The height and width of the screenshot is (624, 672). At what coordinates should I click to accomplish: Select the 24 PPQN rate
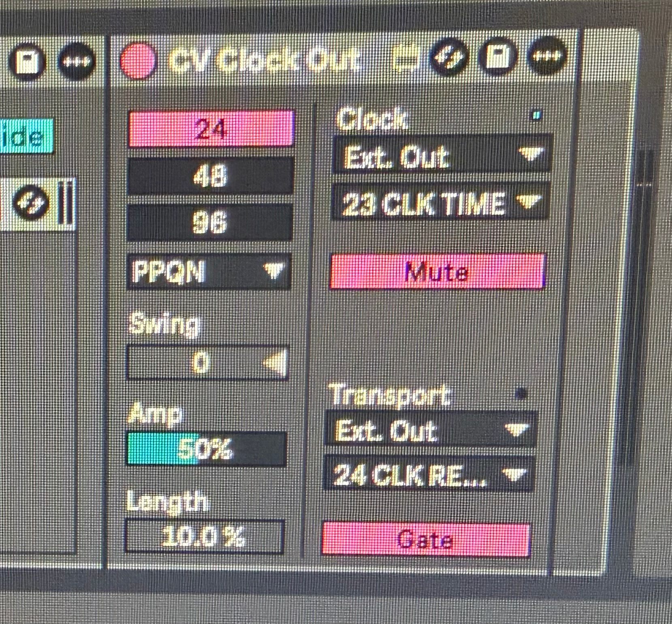click(x=210, y=129)
